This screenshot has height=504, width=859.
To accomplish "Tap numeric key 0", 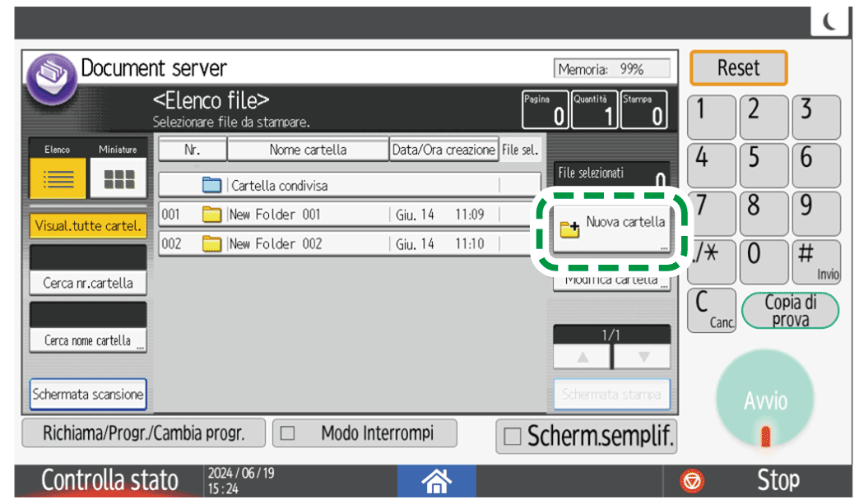I will (764, 261).
